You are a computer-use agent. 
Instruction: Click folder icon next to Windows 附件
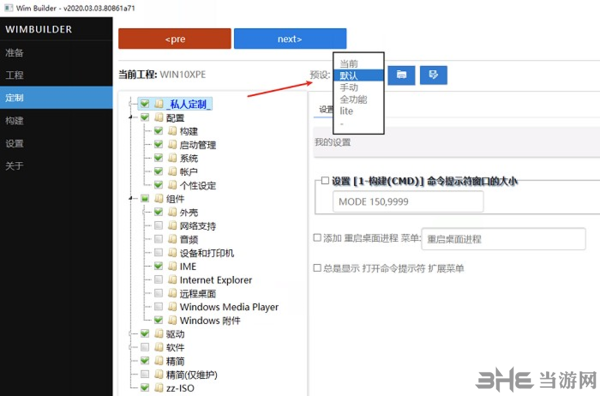(173, 320)
